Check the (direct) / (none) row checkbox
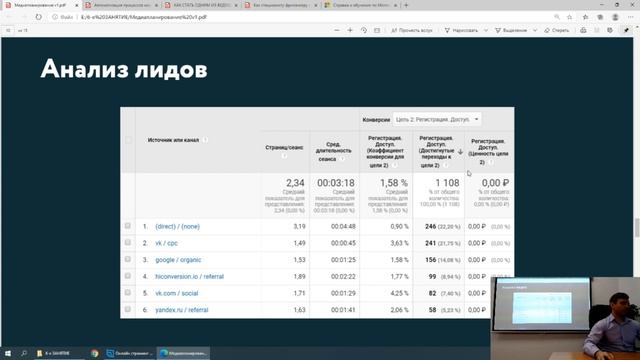Screen dimensions: 640x360 click(128, 226)
